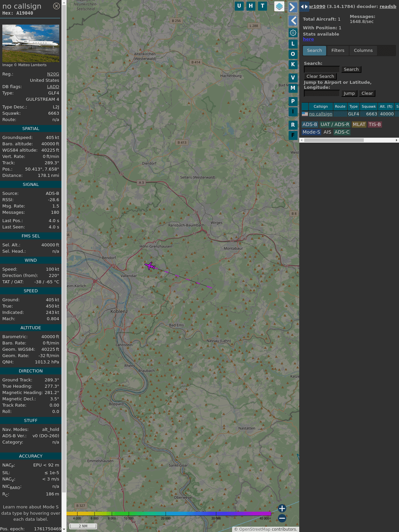Click the Gulfstream aircraft photo thumbnail
The image size is (399, 532).
[31, 43]
